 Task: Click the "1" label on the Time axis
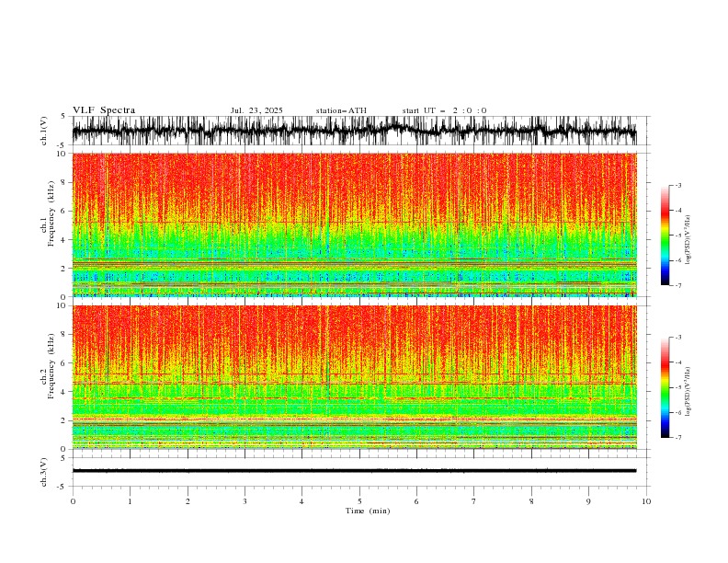[x=130, y=501]
